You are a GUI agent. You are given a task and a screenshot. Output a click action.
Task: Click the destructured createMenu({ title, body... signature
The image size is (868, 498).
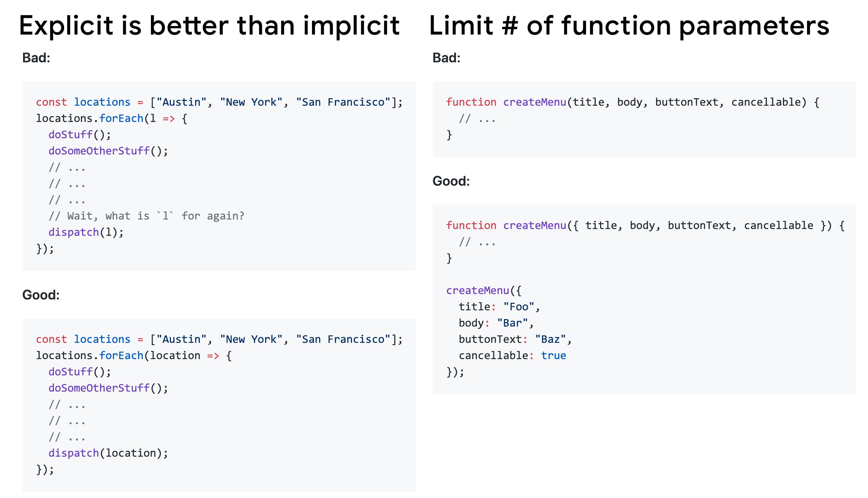coord(646,225)
